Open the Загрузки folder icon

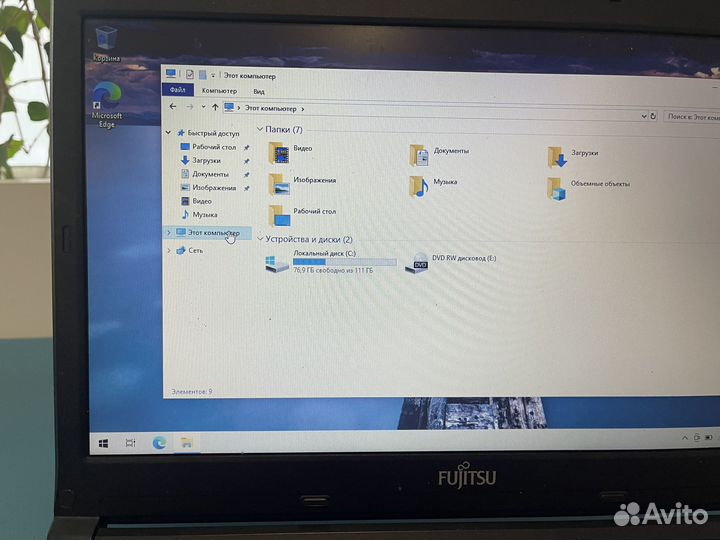pyautogui.click(x=557, y=157)
